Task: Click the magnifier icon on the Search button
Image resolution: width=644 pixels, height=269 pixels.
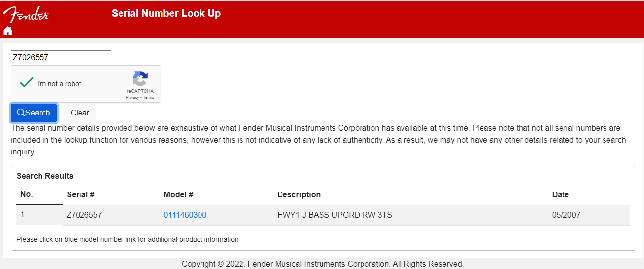Action: click(21, 113)
